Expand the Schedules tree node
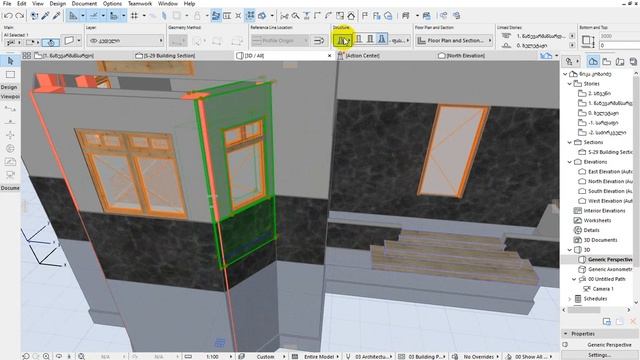This screenshot has height=360, width=640. tap(570, 299)
